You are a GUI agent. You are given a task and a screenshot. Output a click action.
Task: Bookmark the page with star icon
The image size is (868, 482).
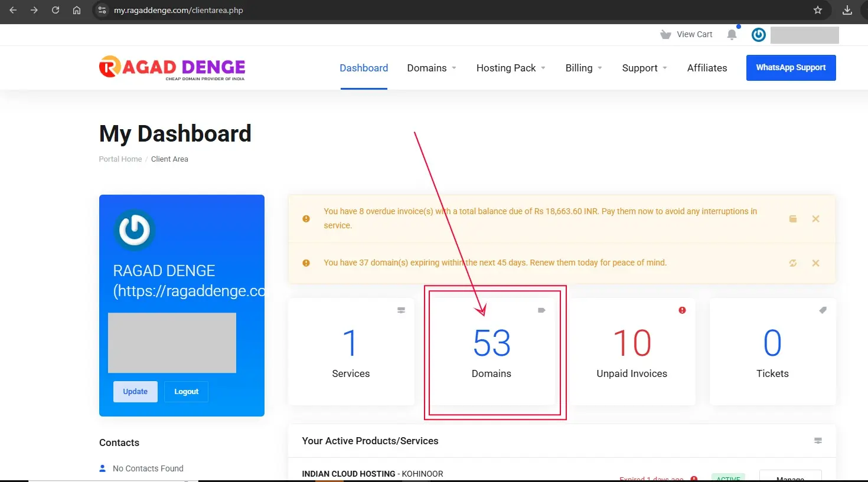[x=818, y=10]
